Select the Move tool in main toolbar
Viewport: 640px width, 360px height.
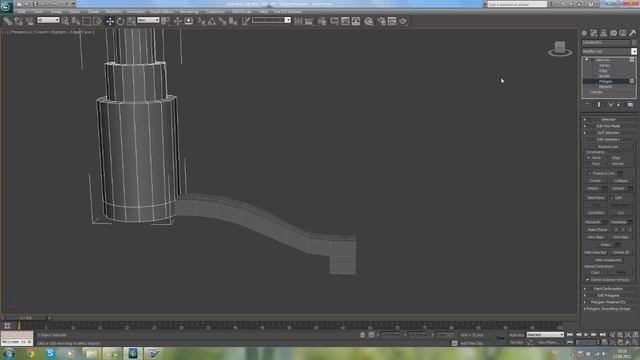pos(110,21)
